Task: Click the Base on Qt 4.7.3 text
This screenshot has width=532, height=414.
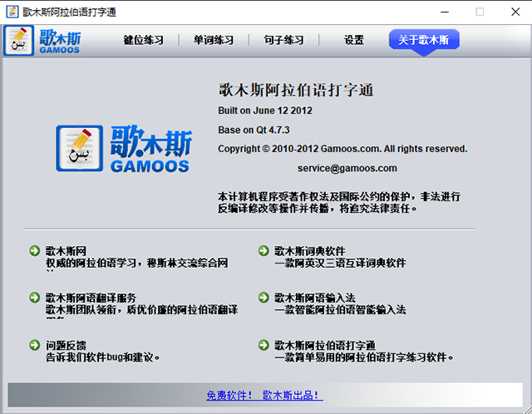Action: tap(254, 130)
